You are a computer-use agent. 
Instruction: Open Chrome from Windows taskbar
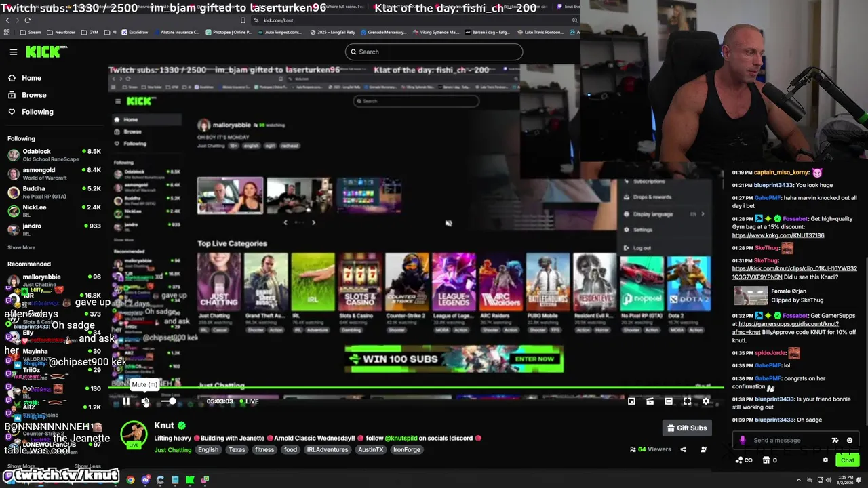[130, 480]
